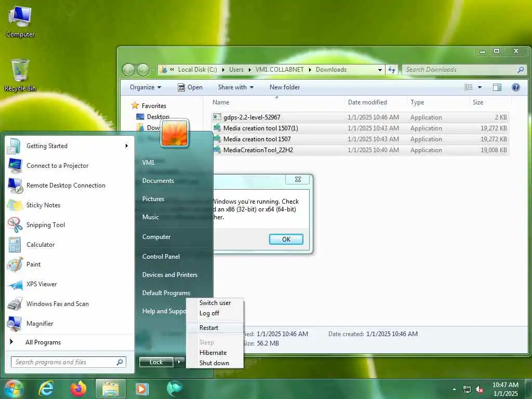Open Remote Desktop Connection icon
Viewport: 532px width, 399px height.
(x=15, y=185)
